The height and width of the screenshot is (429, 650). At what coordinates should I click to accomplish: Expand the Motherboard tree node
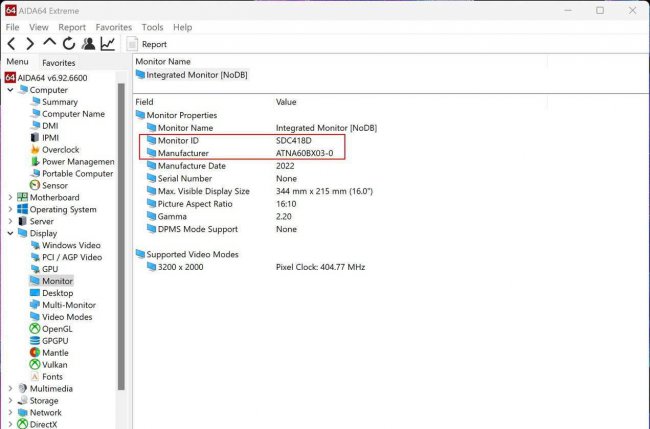tap(10, 198)
